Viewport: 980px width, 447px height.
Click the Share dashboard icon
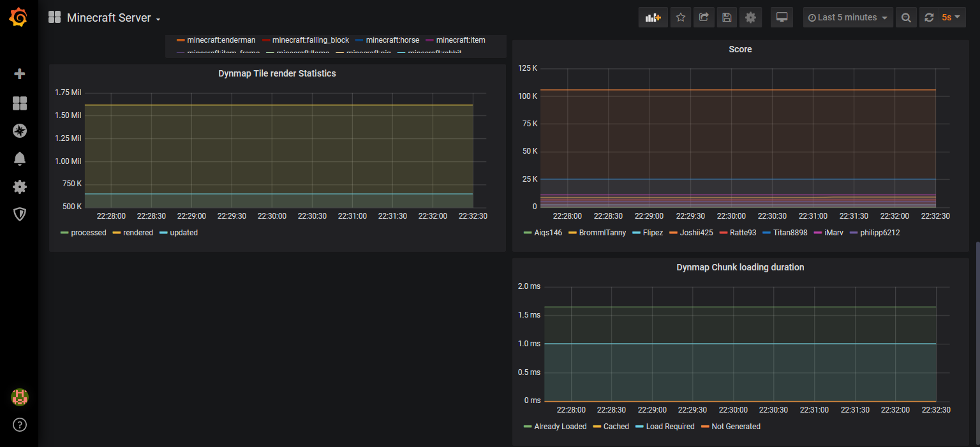click(x=704, y=18)
